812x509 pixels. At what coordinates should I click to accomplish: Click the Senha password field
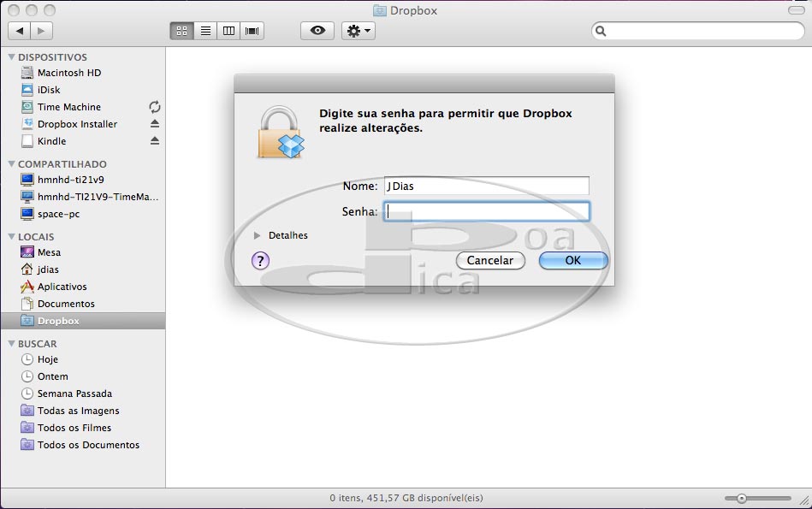click(486, 211)
